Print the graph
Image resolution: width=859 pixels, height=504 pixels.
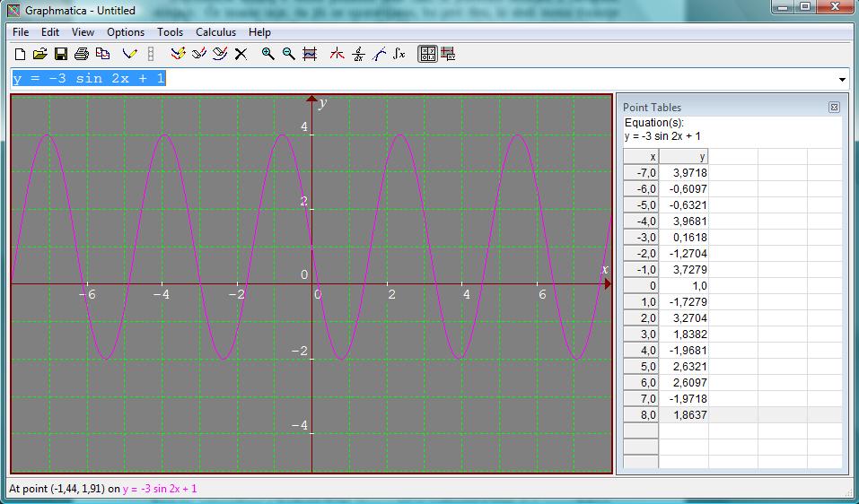82,54
